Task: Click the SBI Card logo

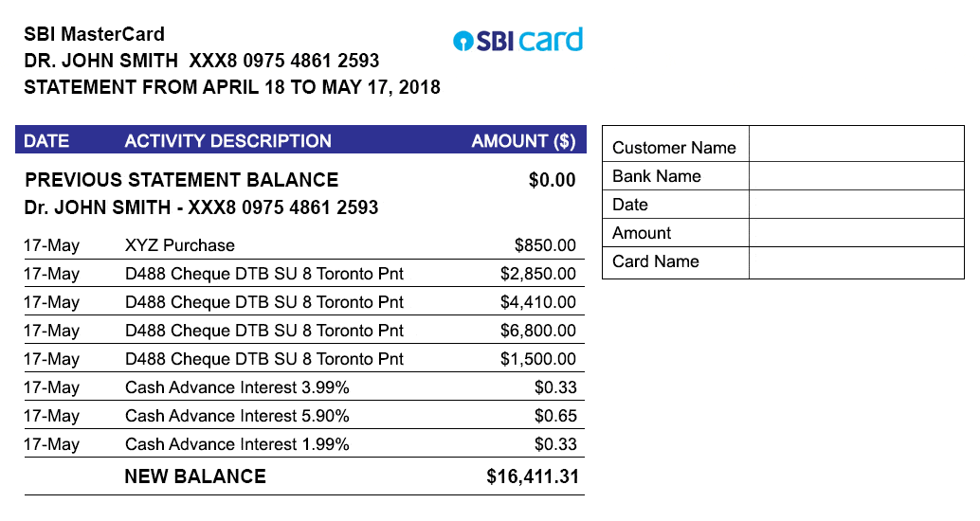Action: pos(517,40)
